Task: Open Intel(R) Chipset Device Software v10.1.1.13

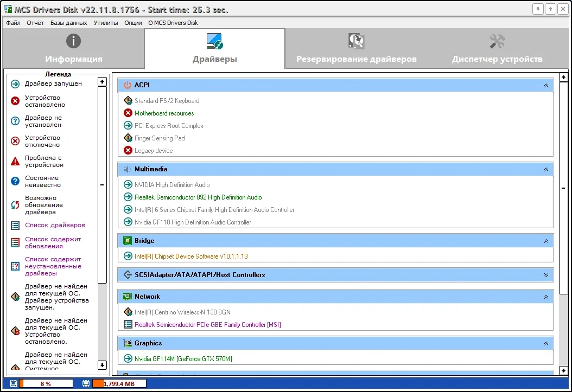Action: click(191, 256)
